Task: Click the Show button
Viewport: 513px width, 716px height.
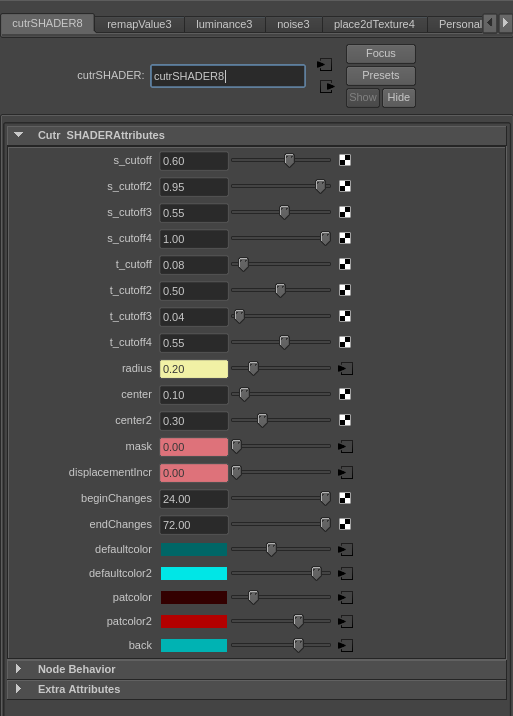Action: click(x=363, y=97)
